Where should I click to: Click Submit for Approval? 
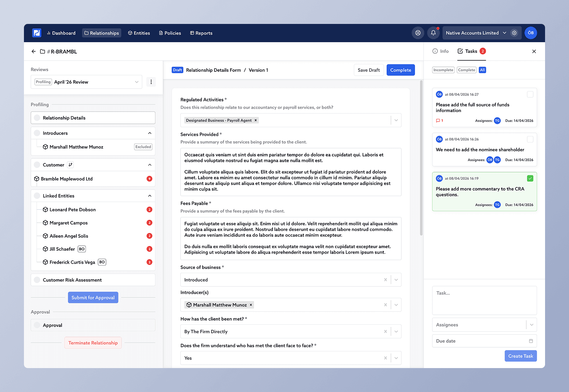tap(93, 297)
